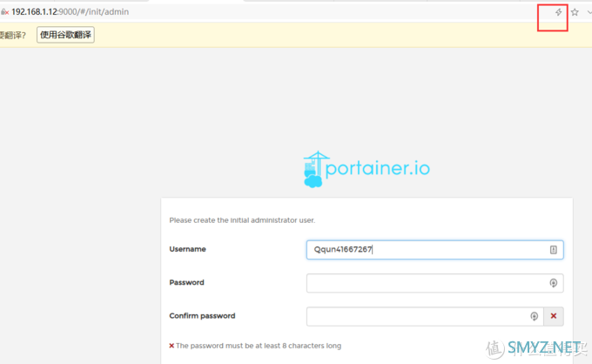Click into the Password input field
This screenshot has width=592, height=364.
coord(425,283)
